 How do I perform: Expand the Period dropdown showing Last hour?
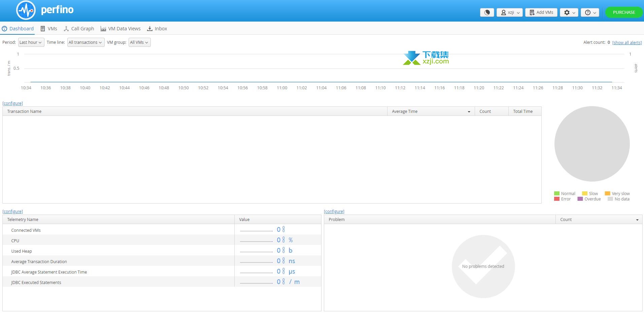click(31, 42)
